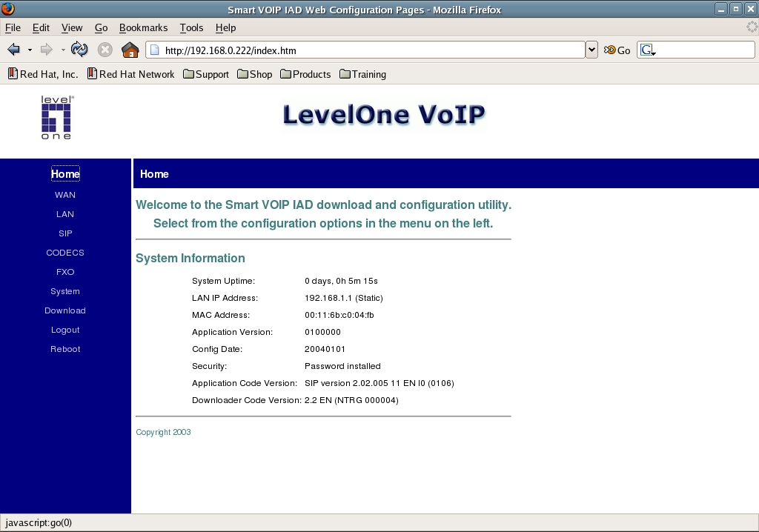Click the LevelOne logo image

point(57,118)
